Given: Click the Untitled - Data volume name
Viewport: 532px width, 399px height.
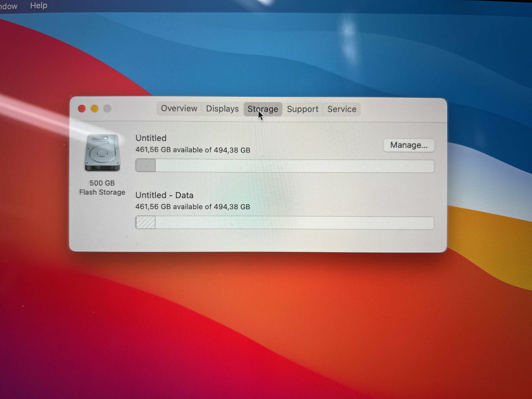Looking at the screenshot, I should tap(164, 195).
